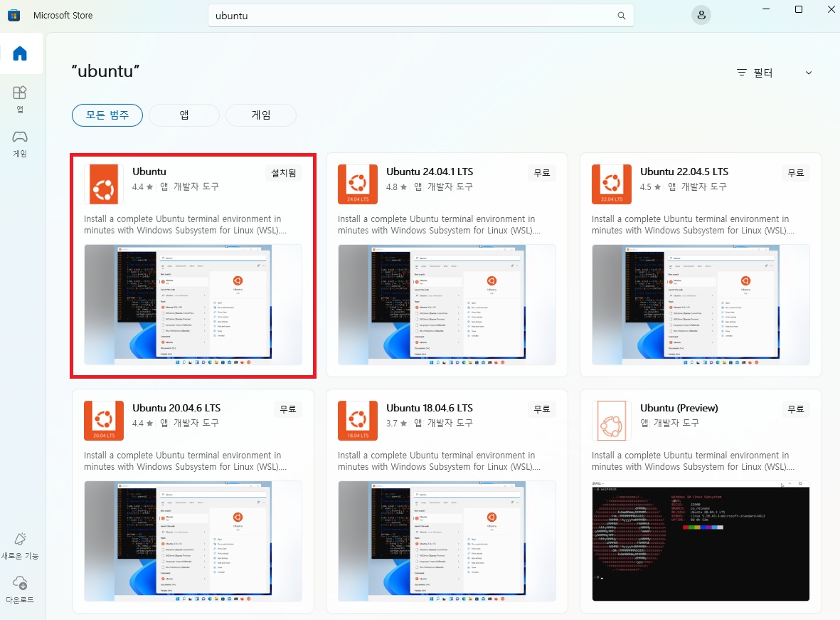Open the Ubuntu 24.04.1 LTS screenshot thumbnail
840x620 pixels.
point(447,305)
